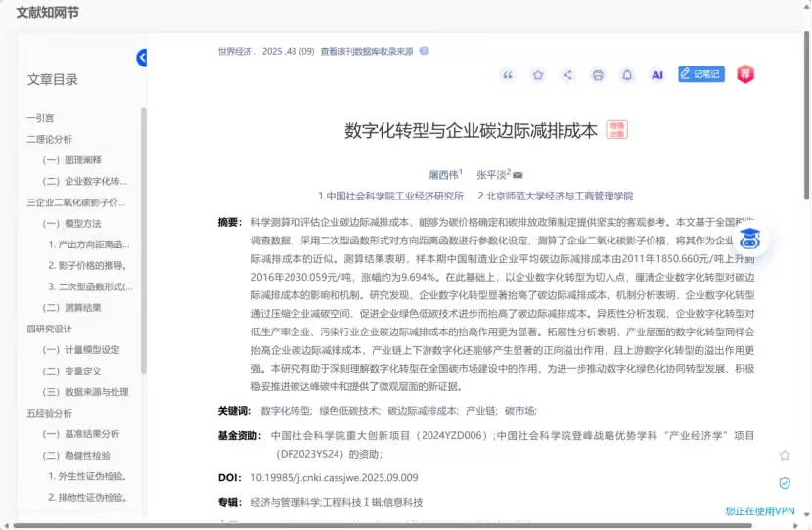The image size is (812, 530).
Task: Open 北京师范大学经济与工商管理学院 affiliation link
Action: [555, 196]
